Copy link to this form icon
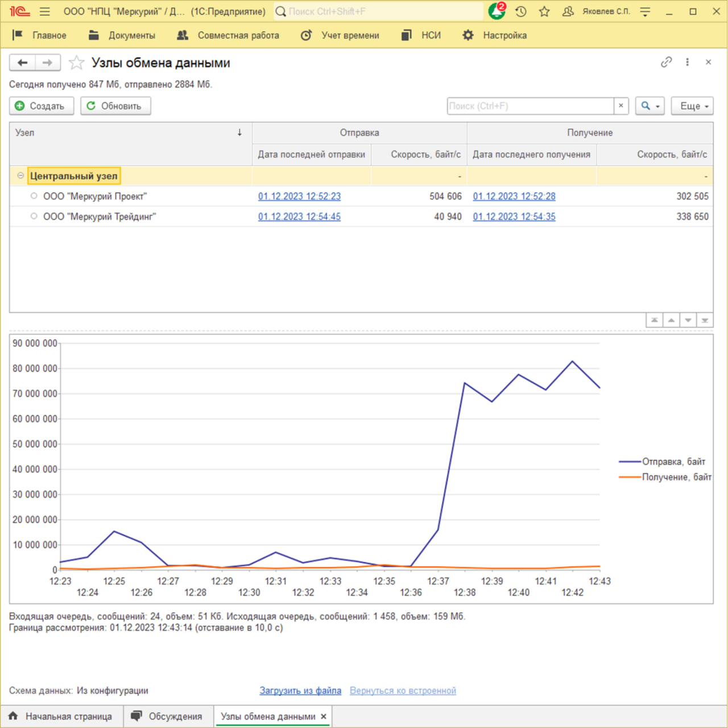Screen dimensions: 728x728 click(x=666, y=62)
